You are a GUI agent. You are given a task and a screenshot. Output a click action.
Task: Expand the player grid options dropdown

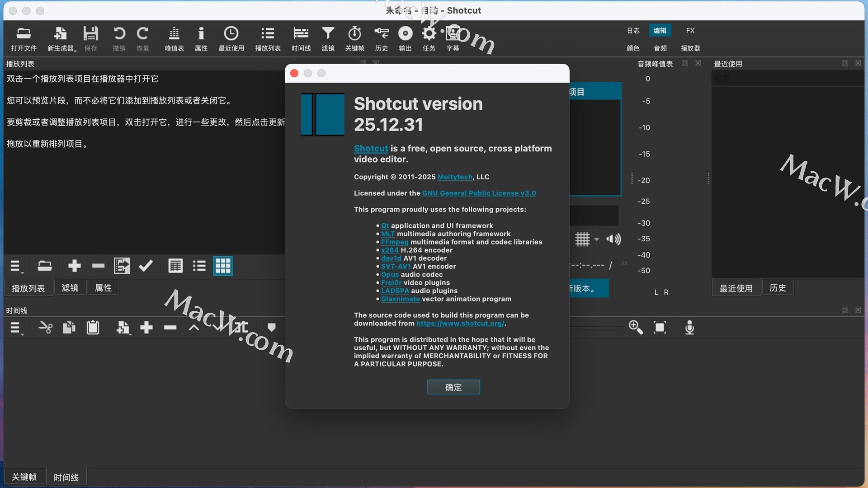[596, 239]
